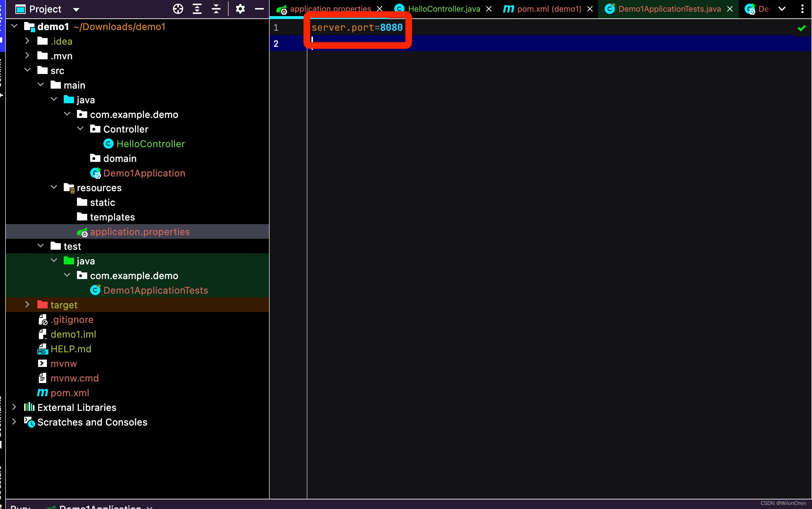Switch to HelloController.java tab
This screenshot has width=812, height=509.
443,9
